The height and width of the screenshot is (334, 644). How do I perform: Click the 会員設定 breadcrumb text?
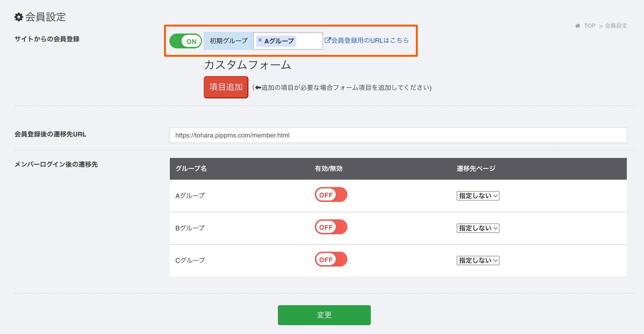coord(616,26)
